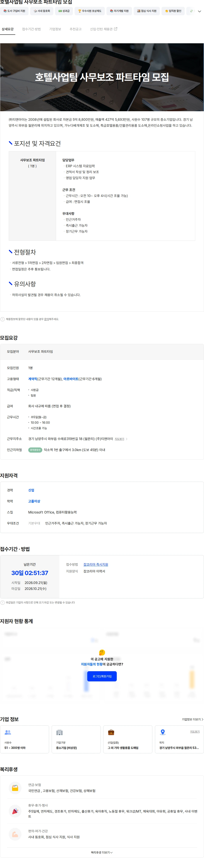The width and height of the screenshot is (204, 868).
Task: Open the 신입·인턴 채용관 tab
Action: 103,29
